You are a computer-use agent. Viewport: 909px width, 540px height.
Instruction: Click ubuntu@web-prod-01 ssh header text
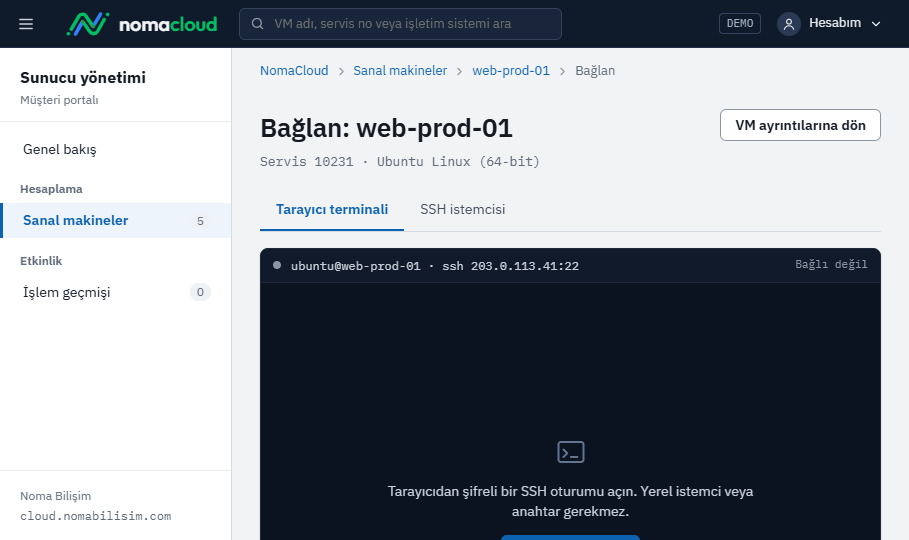[435, 266]
